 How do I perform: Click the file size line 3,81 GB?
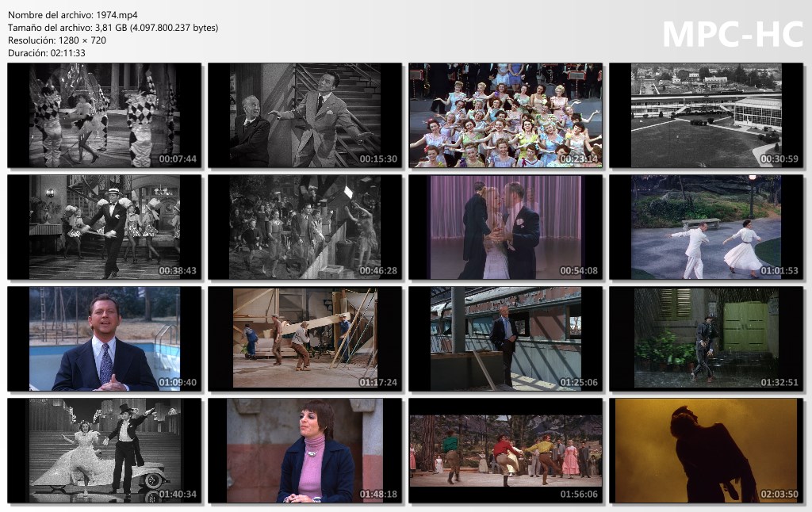113,28
